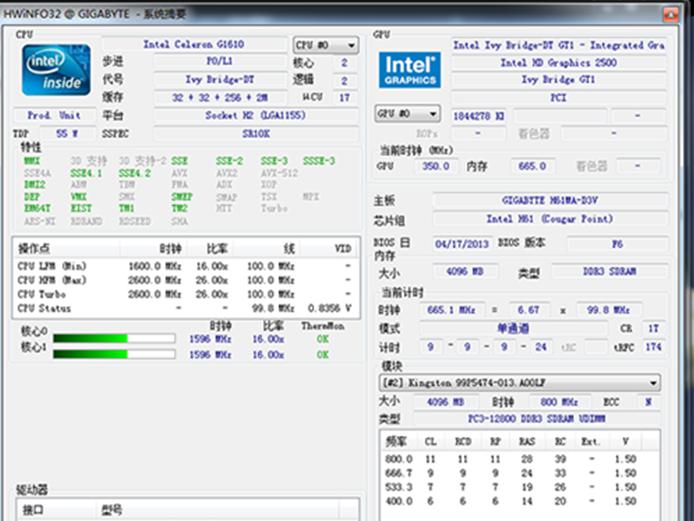Click the DDR3 SDRAM memory type field
Screen dimensions: 694x521
coord(609,271)
